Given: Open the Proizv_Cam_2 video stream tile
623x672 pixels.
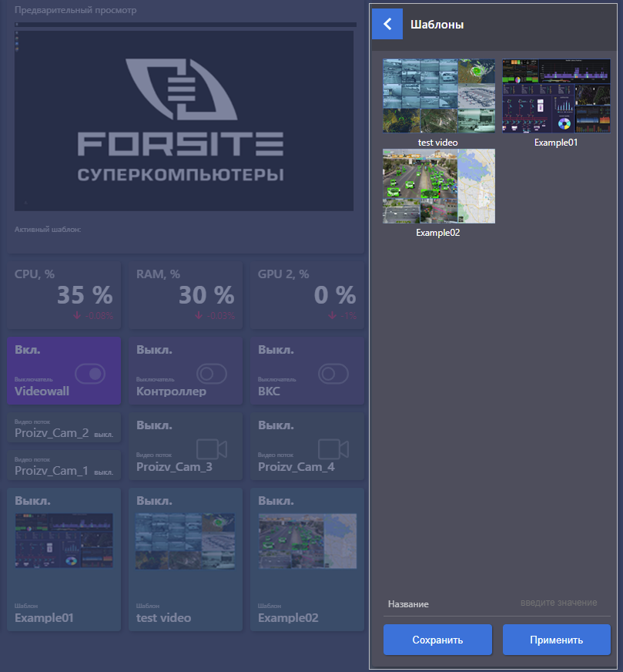Looking at the screenshot, I should click(x=64, y=428).
